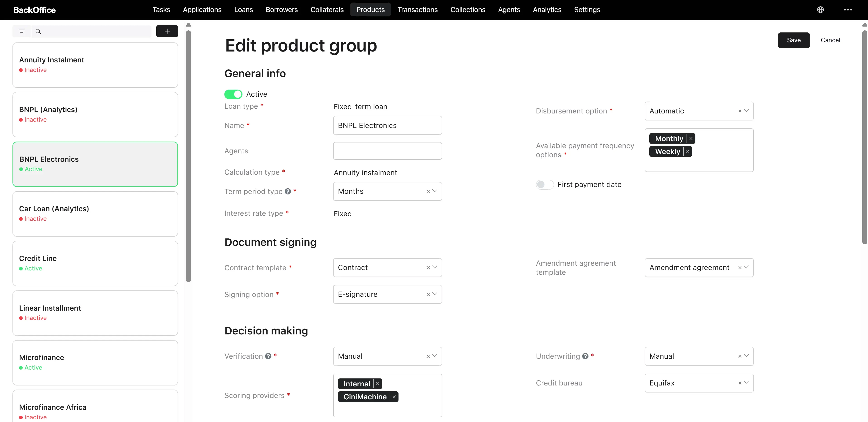This screenshot has height=422, width=868.
Task: Show help for Term period type
Action: click(x=288, y=191)
